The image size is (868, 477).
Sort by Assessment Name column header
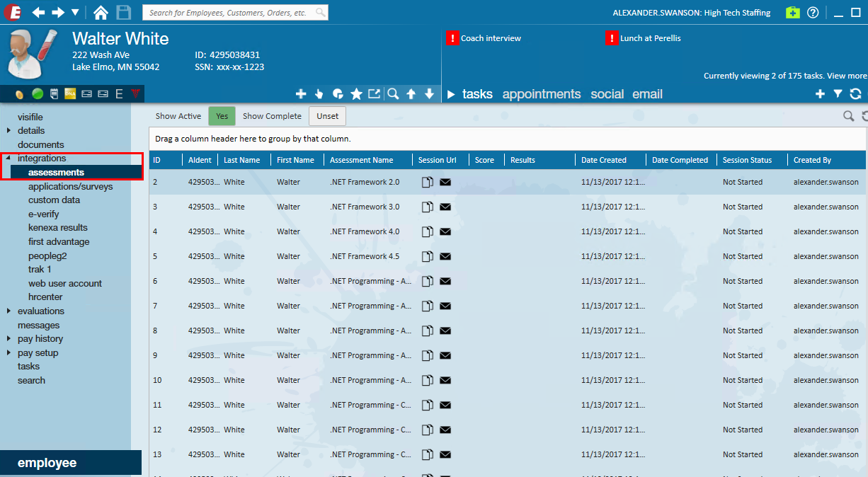(x=368, y=160)
